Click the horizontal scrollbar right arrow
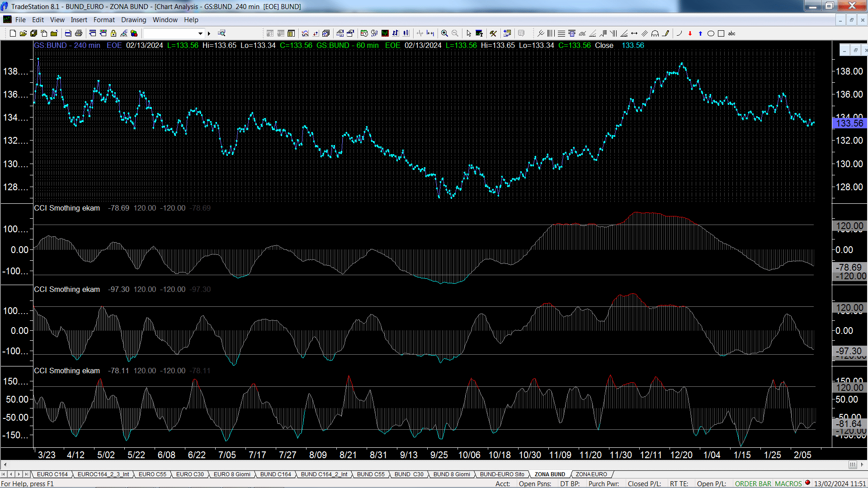This screenshot has width=868, height=488. coord(862,465)
